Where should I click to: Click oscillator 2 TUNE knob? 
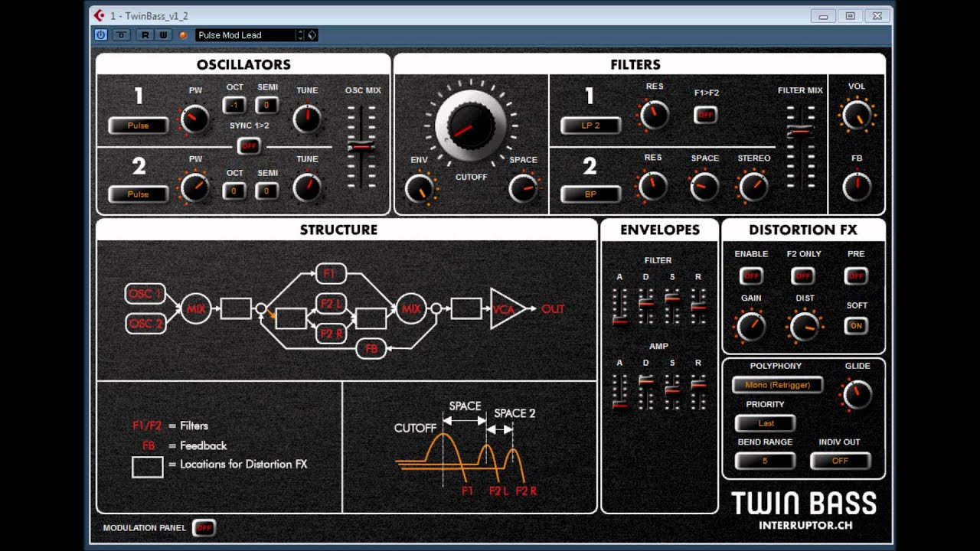click(307, 187)
